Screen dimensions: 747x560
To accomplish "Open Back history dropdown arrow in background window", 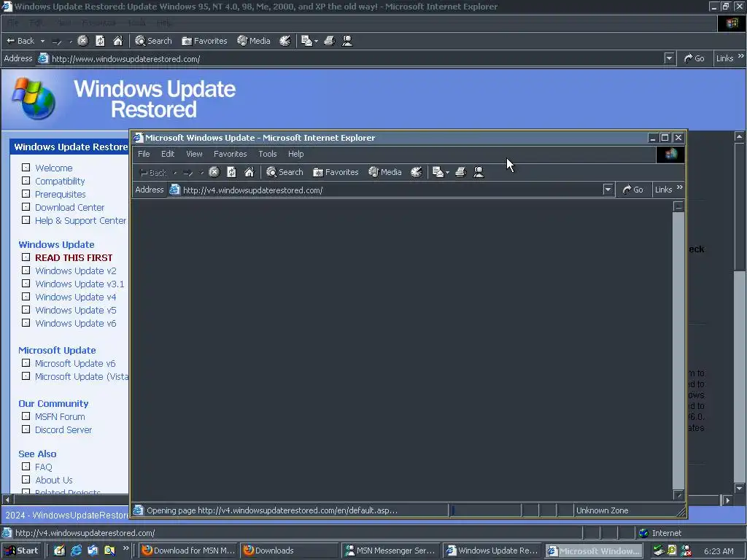I will pyautogui.click(x=42, y=41).
